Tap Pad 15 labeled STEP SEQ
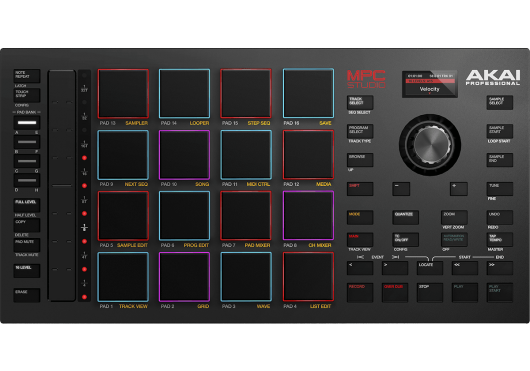This screenshot has width=530, height=371. pyautogui.click(x=246, y=94)
